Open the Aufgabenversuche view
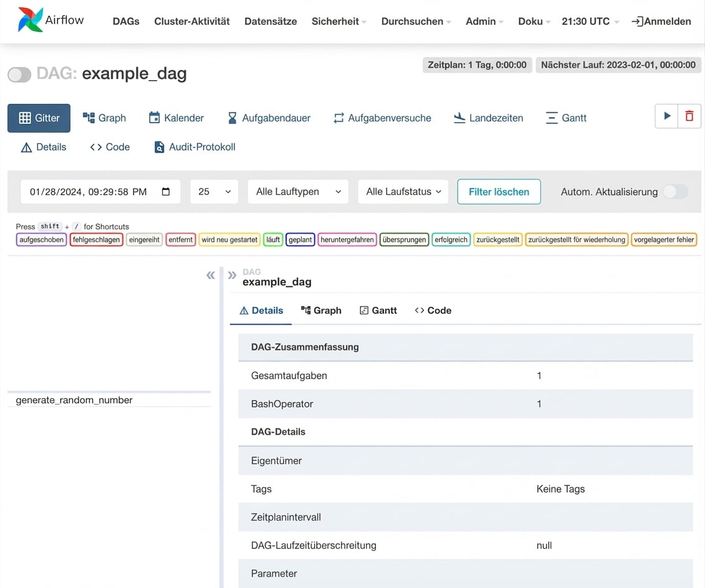The width and height of the screenshot is (705, 588). 382,118
